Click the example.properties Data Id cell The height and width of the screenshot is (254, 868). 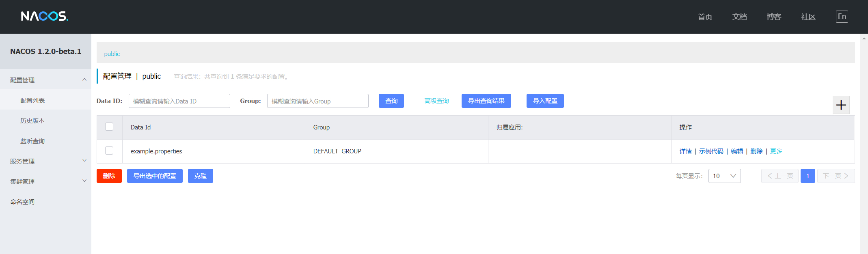[214, 151]
